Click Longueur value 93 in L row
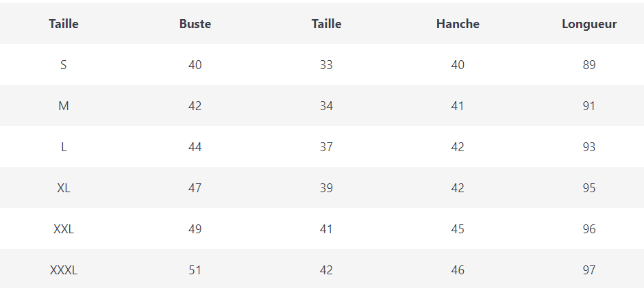The image size is (644, 288). click(x=589, y=147)
